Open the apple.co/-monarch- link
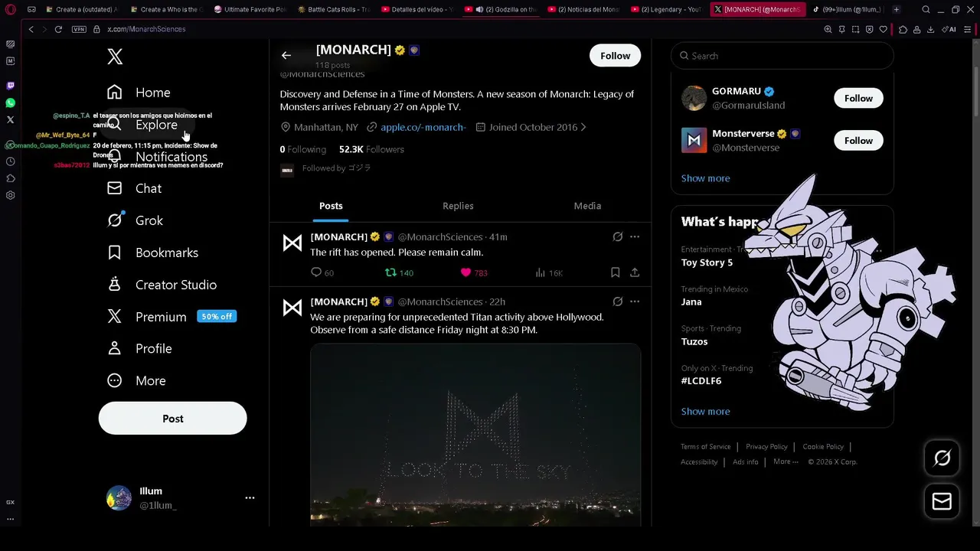Screen dimensions: 980x551 click(x=423, y=127)
